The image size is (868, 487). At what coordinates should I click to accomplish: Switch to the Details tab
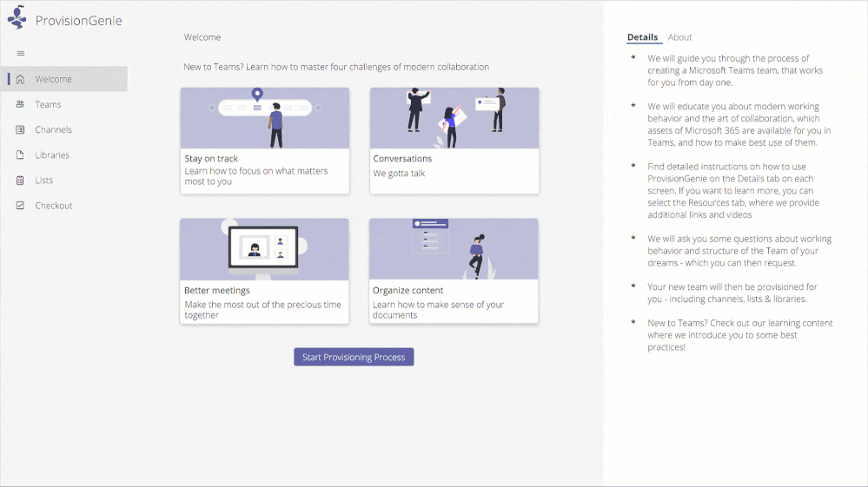click(642, 37)
